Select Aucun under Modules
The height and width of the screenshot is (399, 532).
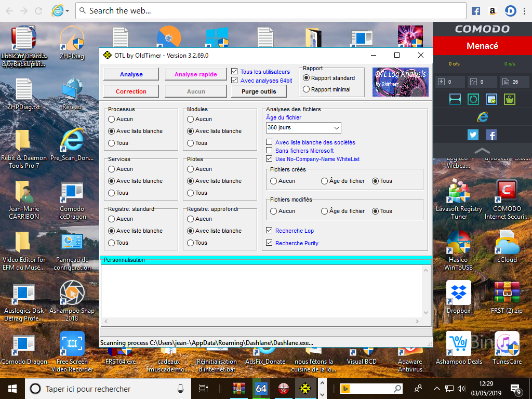click(x=190, y=119)
